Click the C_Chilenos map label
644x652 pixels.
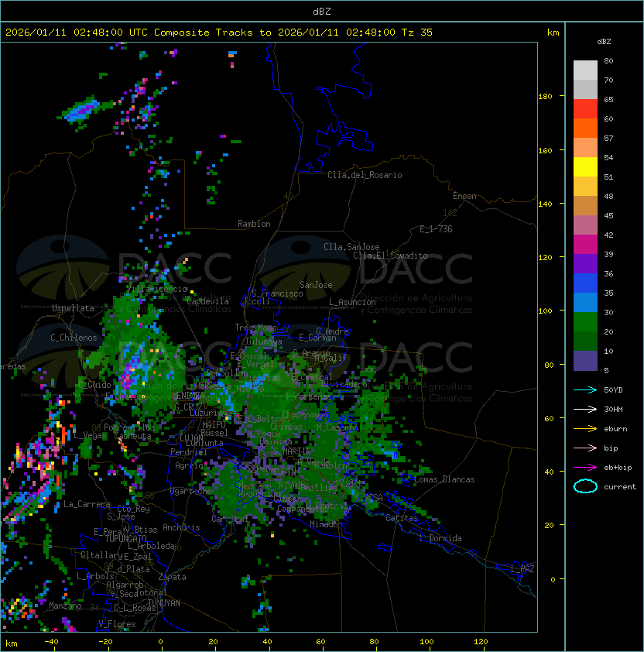tap(74, 338)
